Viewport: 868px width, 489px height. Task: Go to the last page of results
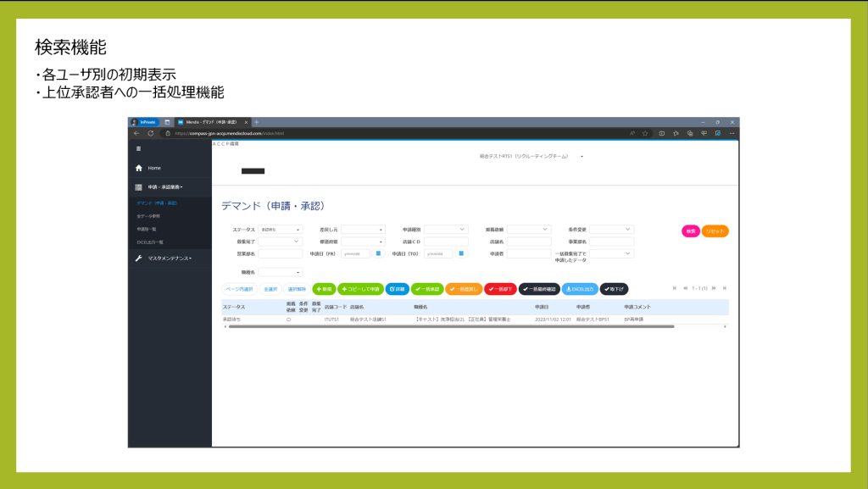pyautogui.click(x=725, y=288)
